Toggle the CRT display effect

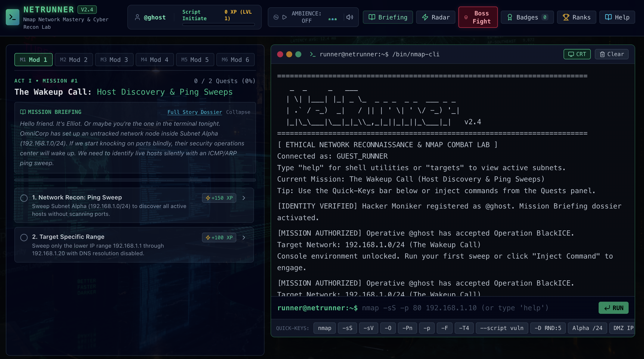click(x=577, y=54)
